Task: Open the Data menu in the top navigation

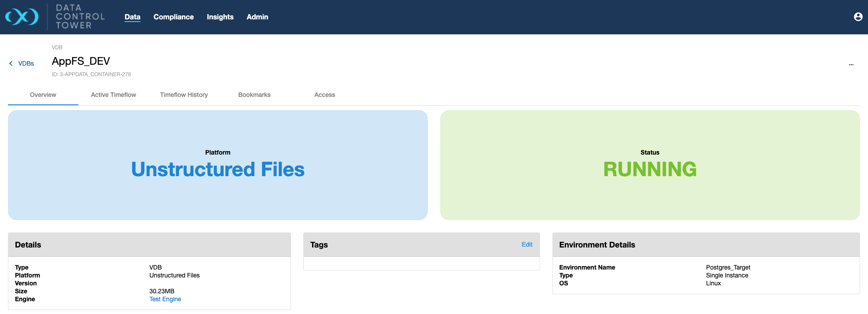Action: point(132,17)
